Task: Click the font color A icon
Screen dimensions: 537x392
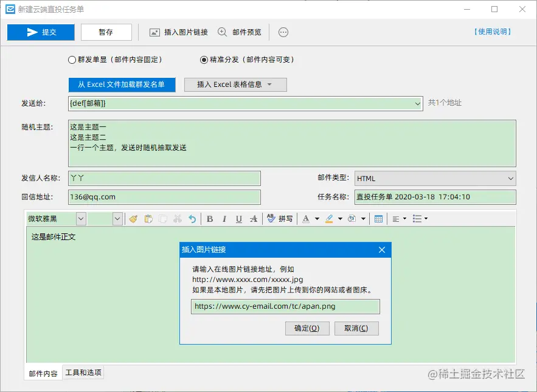Action: point(306,219)
